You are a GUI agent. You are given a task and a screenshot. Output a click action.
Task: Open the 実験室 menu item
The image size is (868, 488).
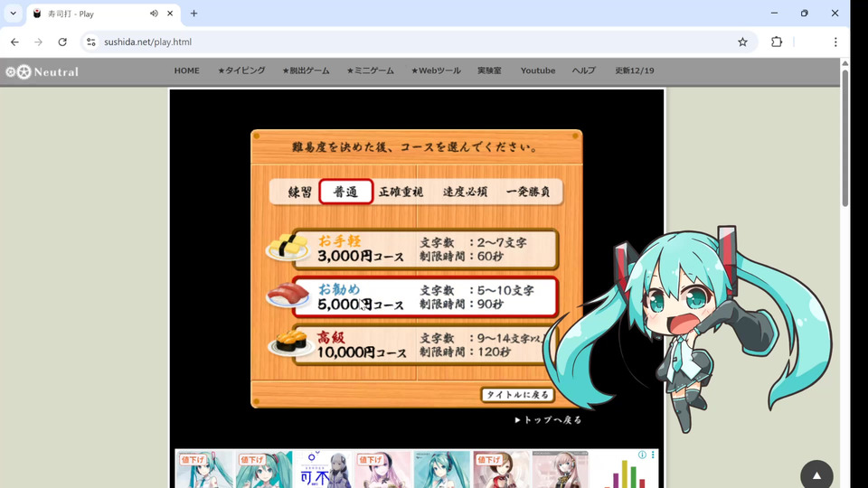[x=489, y=70]
